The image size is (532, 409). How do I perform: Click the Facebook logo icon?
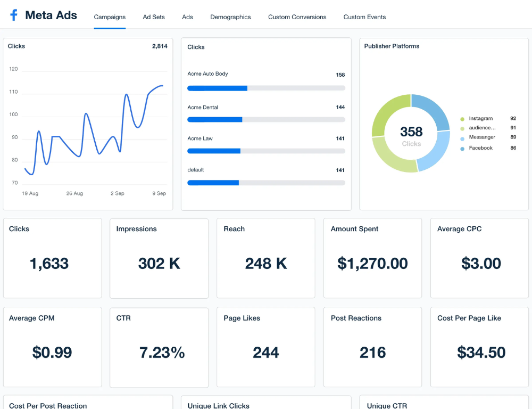14,15
